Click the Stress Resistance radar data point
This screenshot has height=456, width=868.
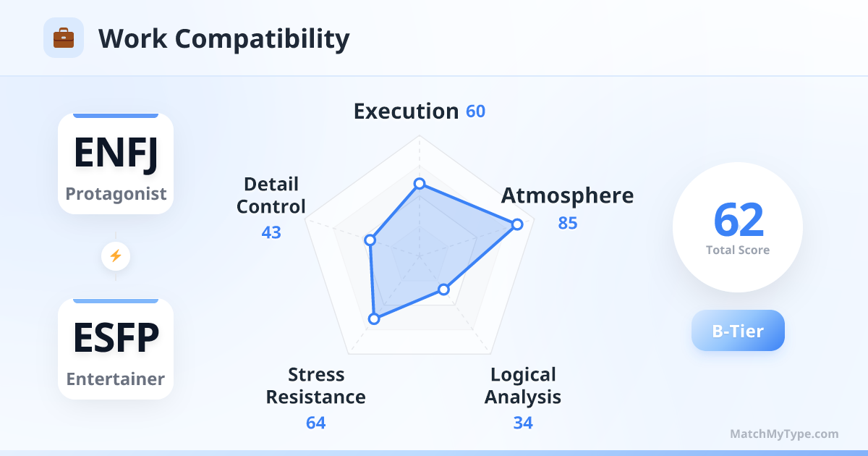click(374, 318)
